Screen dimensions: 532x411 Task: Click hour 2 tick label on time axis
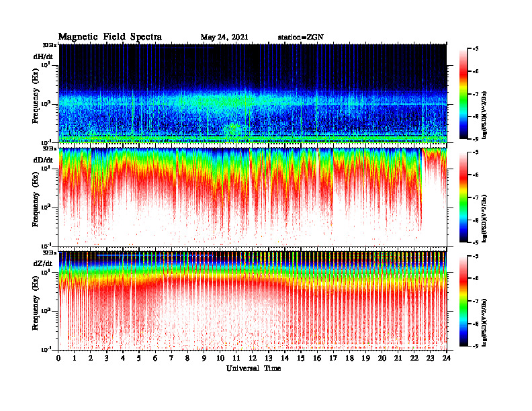point(91,359)
